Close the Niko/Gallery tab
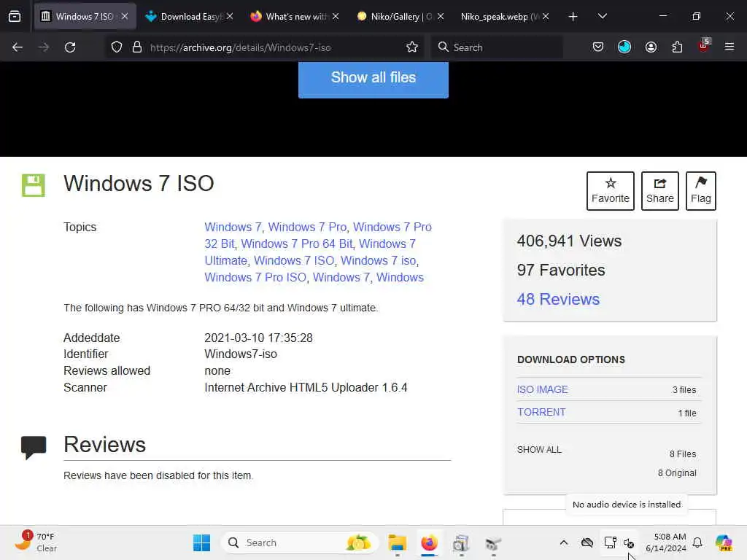 [x=440, y=16]
